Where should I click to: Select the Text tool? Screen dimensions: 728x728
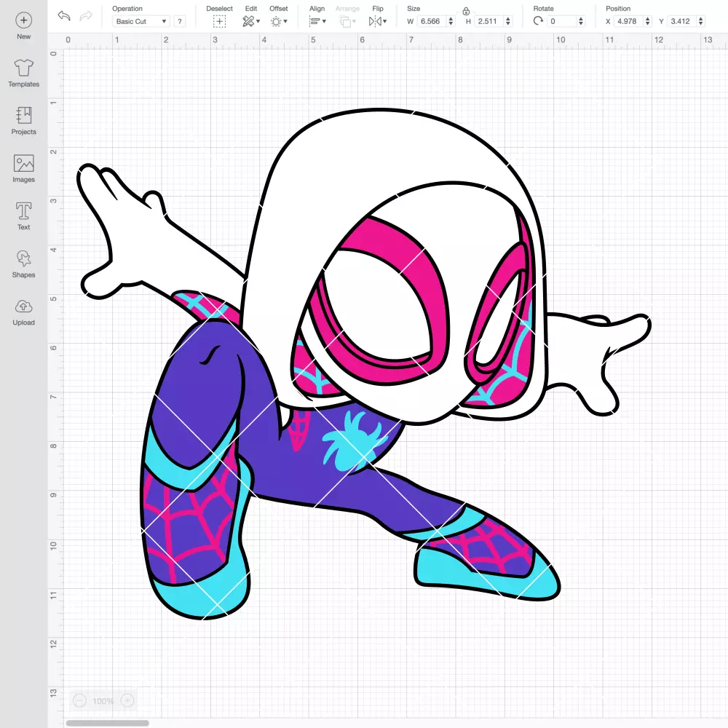pyautogui.click(x=24, y=216)
